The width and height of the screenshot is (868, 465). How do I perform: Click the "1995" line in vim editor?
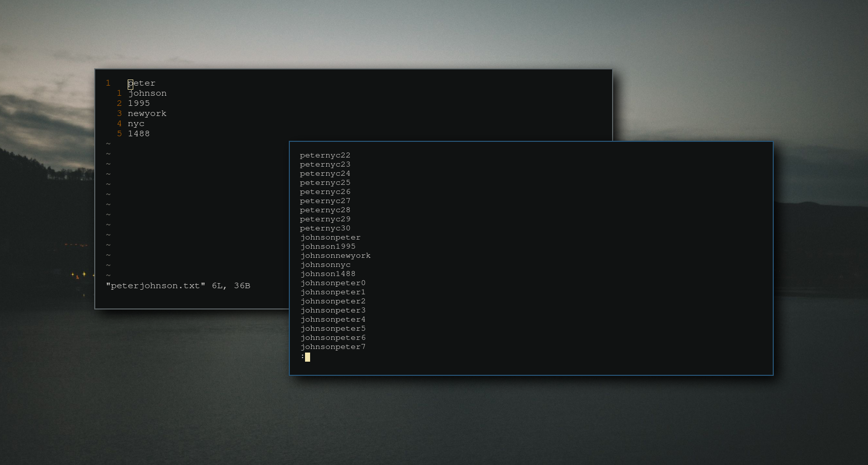pos(138,103)
